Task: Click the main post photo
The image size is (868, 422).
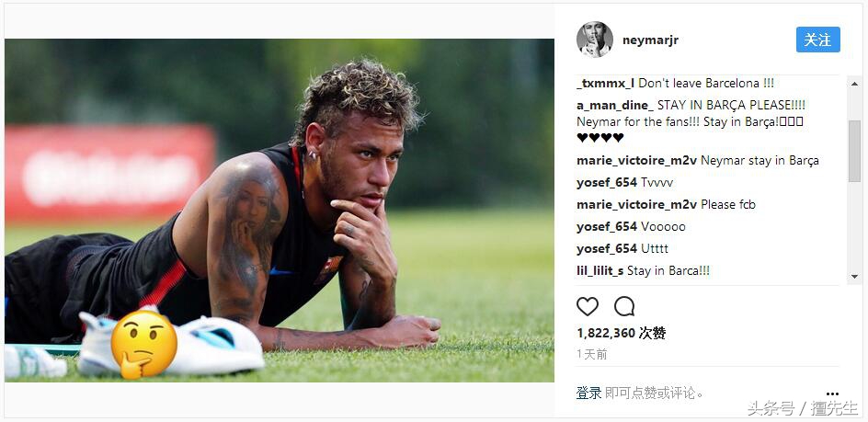Action: 279,211
